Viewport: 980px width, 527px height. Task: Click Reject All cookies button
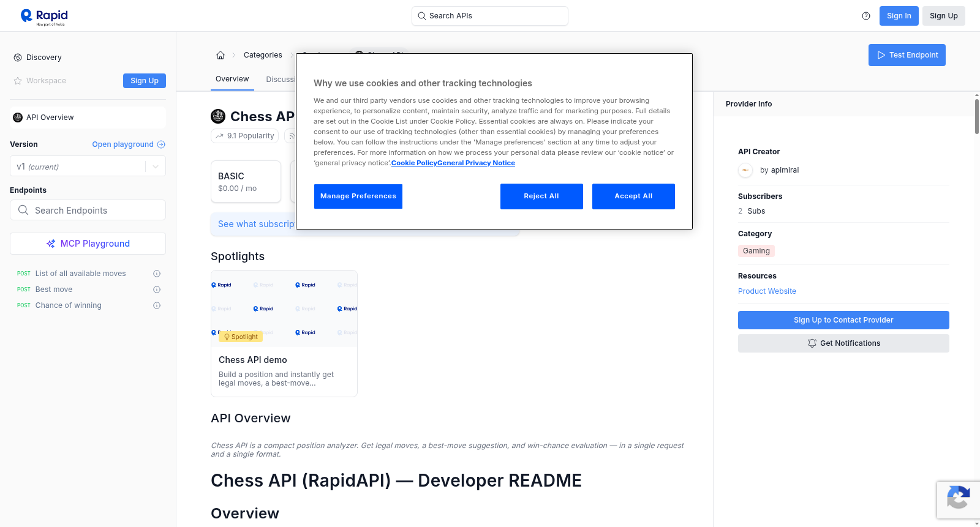541,196
